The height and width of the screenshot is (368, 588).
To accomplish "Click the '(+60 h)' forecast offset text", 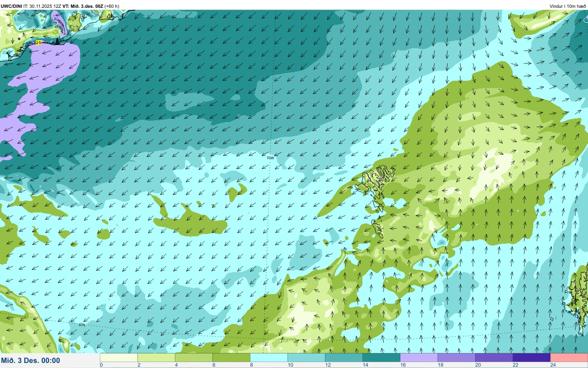I will 112,6.
